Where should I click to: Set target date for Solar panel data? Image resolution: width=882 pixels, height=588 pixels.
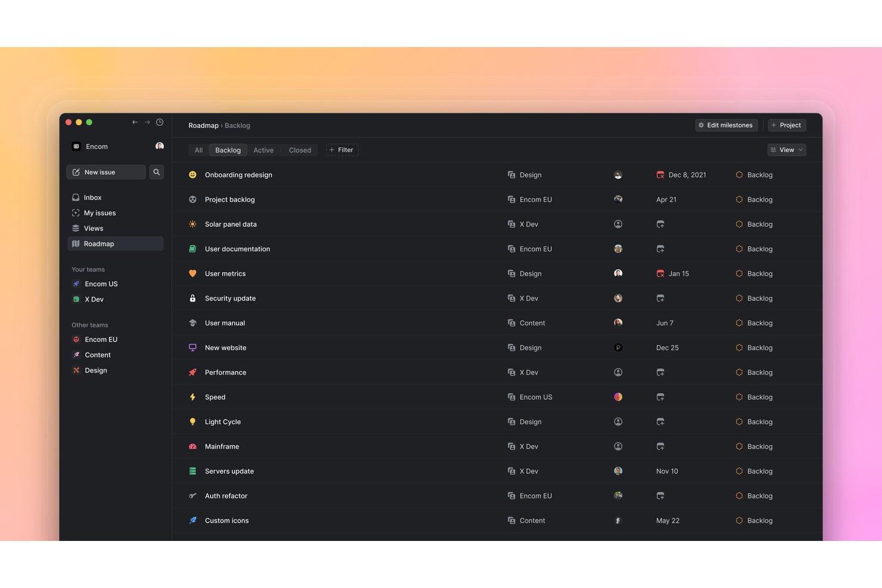pyautogui.click(x=660, y=225)
